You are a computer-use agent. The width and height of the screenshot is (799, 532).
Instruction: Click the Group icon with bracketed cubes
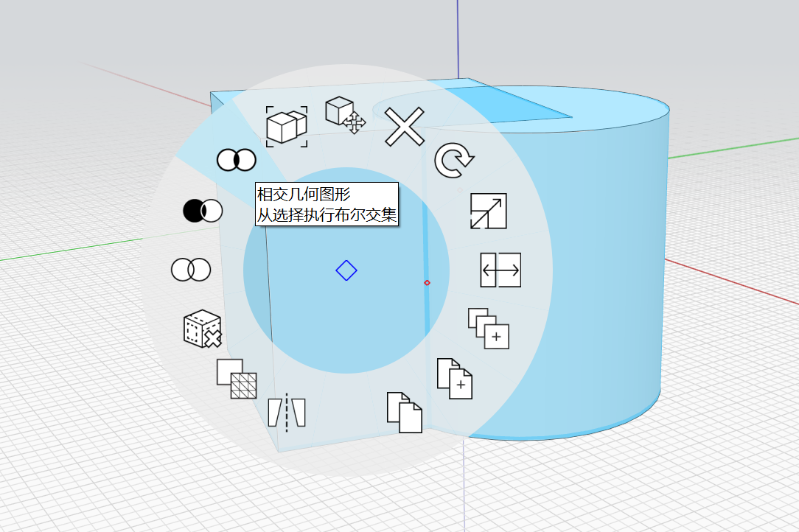(x=287, y=126)
